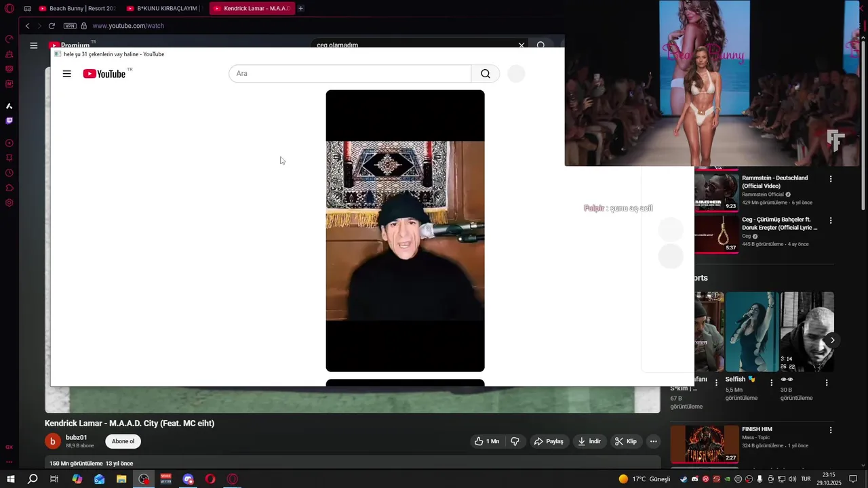868x488 pixels.
Task: Open the Aria AI icon in sidebar
Action: pos(9,106)
